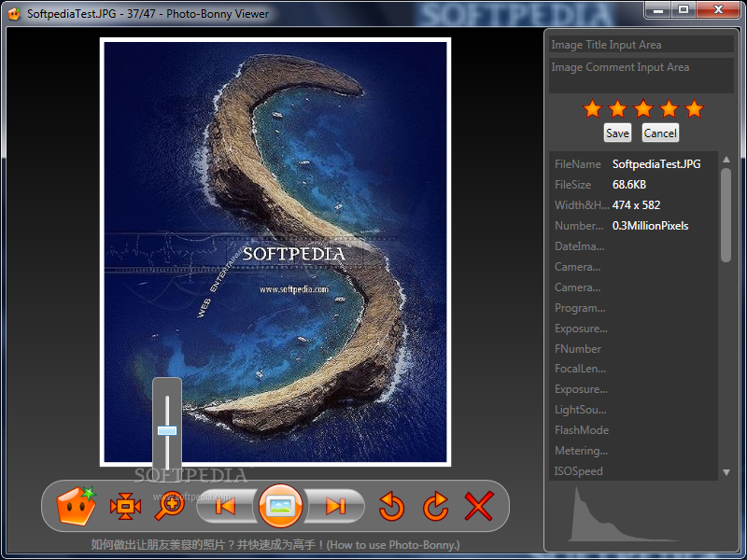Maximize the Photo-Bonny Viewer window
Viewport: 747px width, 560px height.
pyautogui.click(x=684, y=9)
